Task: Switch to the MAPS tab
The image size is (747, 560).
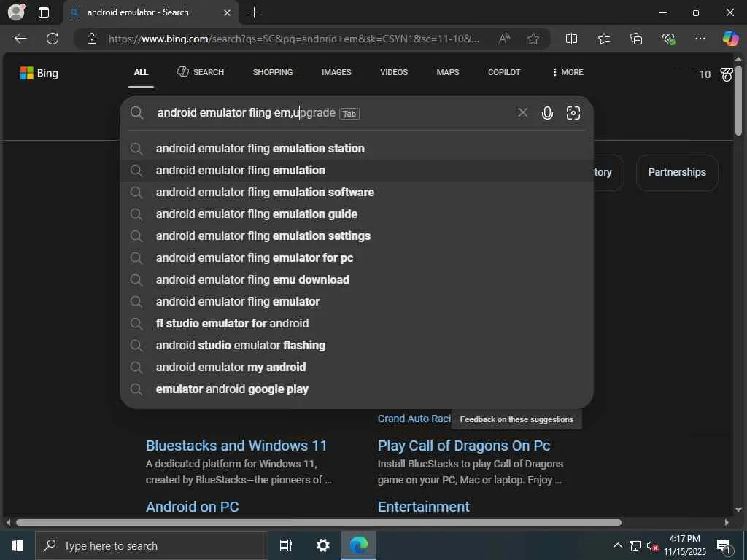Action: click(448, 72)
